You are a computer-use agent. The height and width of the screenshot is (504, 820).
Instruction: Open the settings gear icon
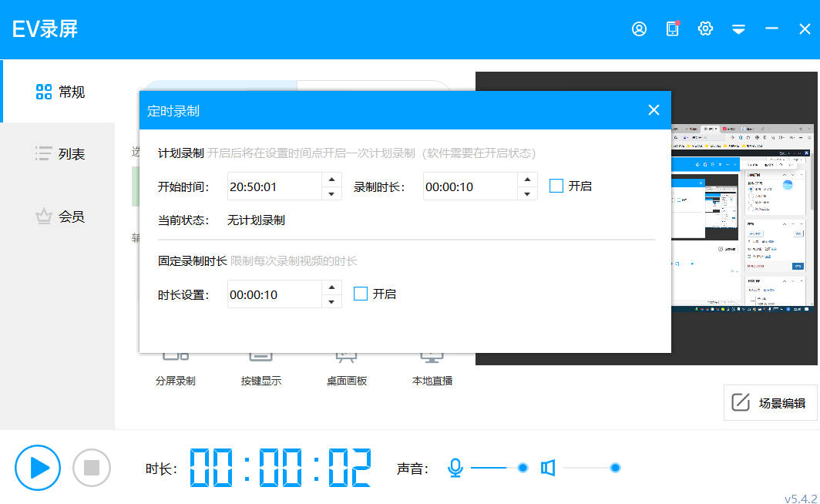coord(705,29)
